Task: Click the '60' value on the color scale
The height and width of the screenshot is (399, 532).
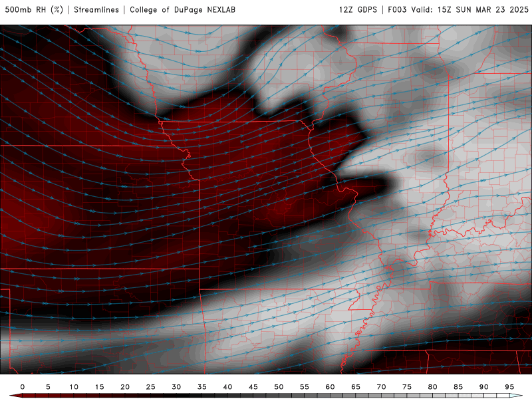Action: [x=330, y=387]
